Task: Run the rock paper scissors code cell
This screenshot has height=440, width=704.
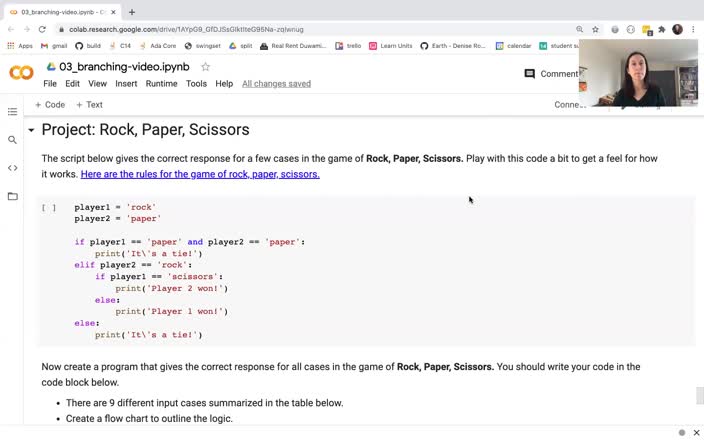Action: [48, 208]
